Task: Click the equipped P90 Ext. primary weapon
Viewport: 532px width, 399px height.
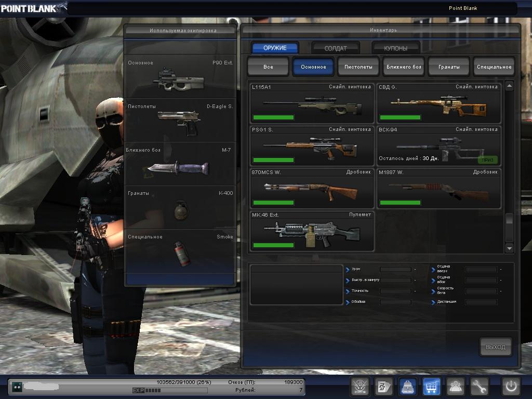Action: (180, 76)
